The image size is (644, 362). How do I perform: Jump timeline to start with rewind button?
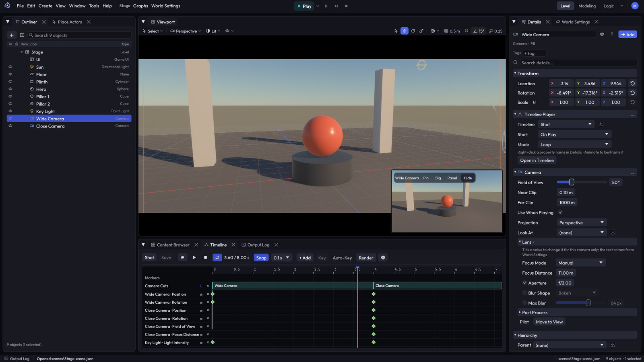tap(182, 257)
